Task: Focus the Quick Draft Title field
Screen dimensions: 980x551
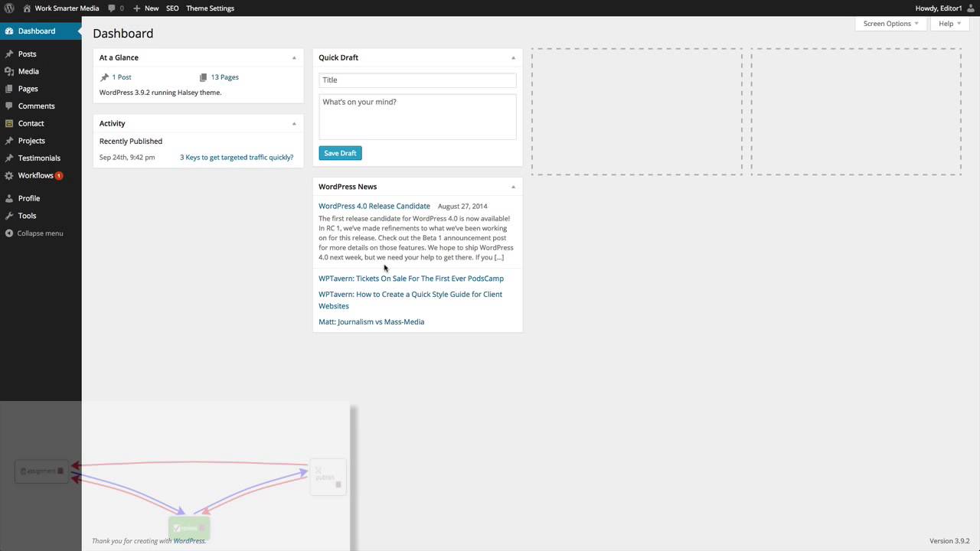Action: [x=417, y=80]
